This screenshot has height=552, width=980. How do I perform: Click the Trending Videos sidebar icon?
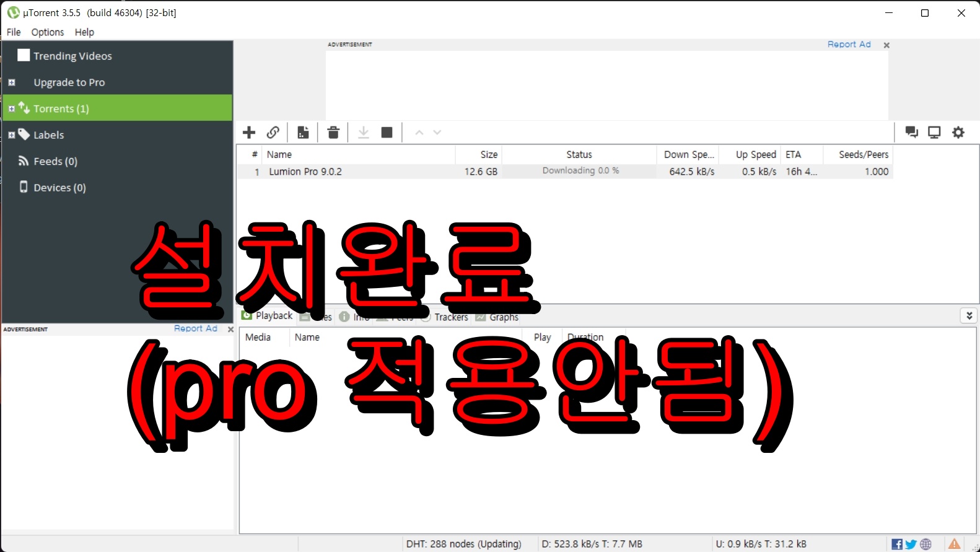[24, 55]
